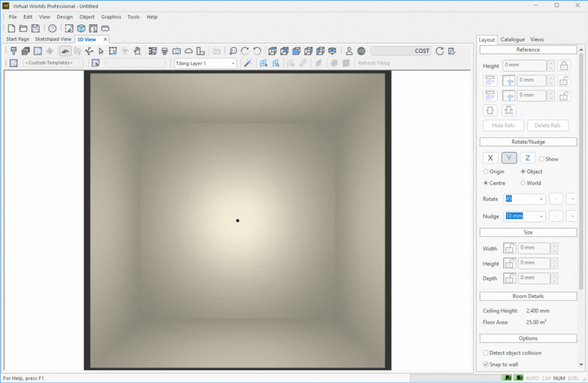The image size is (588, 383).
Task: Click the refresh cost circular arrow
Action: [440, 51]
